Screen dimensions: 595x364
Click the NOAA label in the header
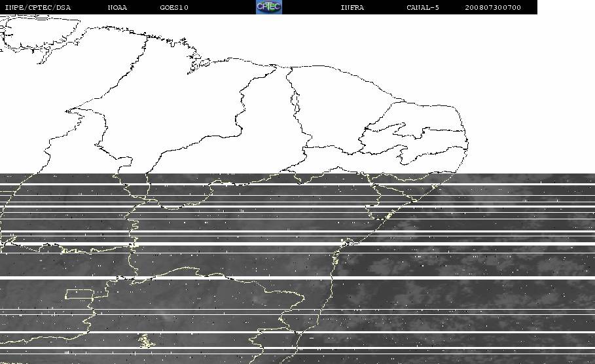(117, 7)
